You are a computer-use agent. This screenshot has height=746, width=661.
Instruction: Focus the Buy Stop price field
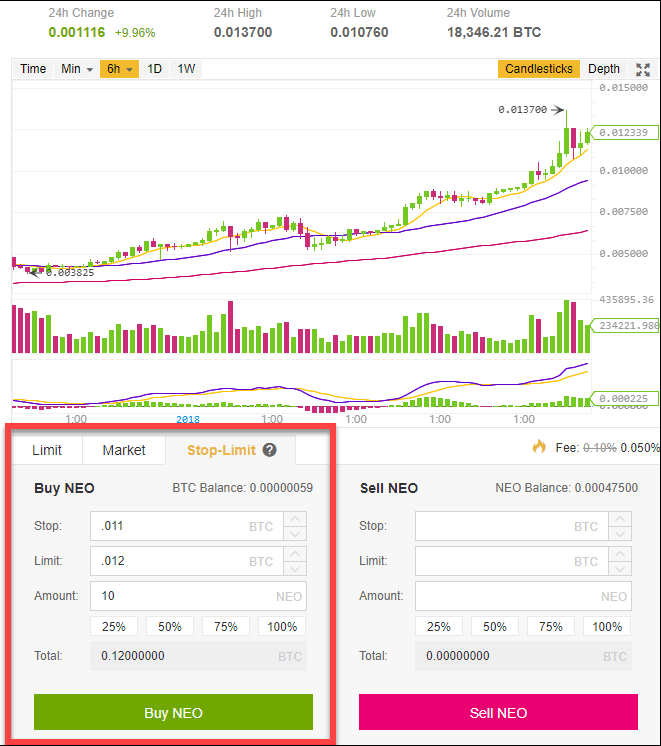(187, 526)
